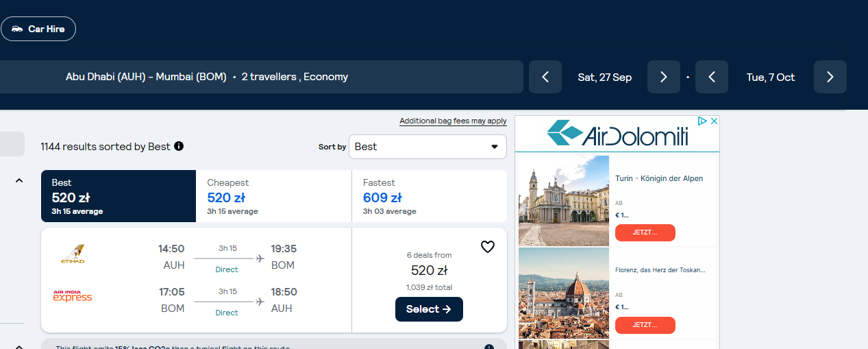Click the Select button for 520 zł deal
This screenshot has width=868, height=349.
pos(429,309)
